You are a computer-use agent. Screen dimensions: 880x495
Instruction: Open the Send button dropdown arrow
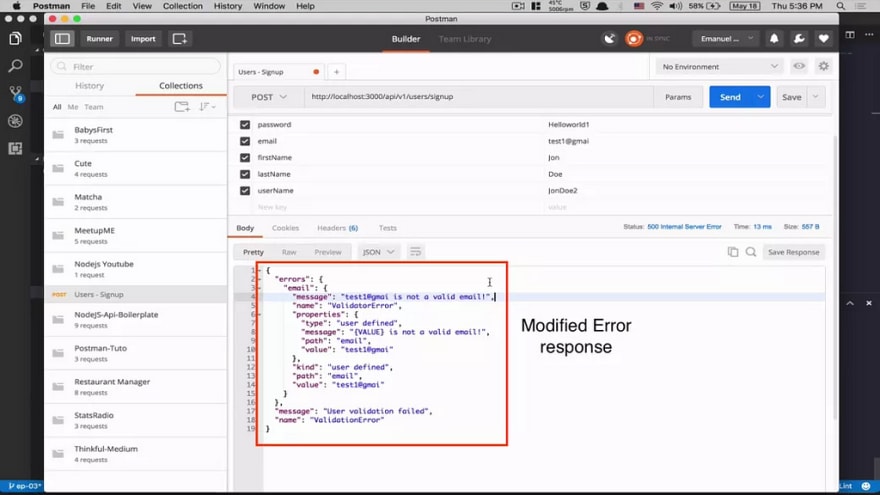click(760, 97)
